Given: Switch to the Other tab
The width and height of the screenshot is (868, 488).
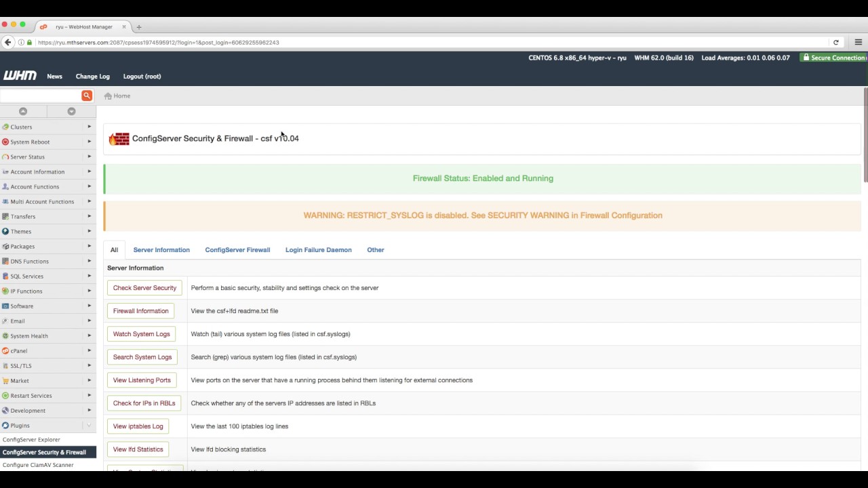Looking at the screenshot, I should pos(376,249).
